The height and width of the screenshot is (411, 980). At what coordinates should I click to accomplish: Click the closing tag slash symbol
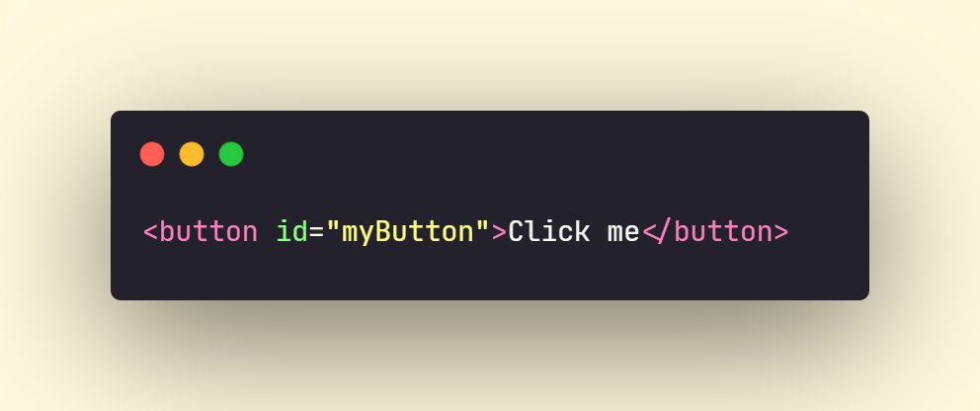(x=665, y=232)
